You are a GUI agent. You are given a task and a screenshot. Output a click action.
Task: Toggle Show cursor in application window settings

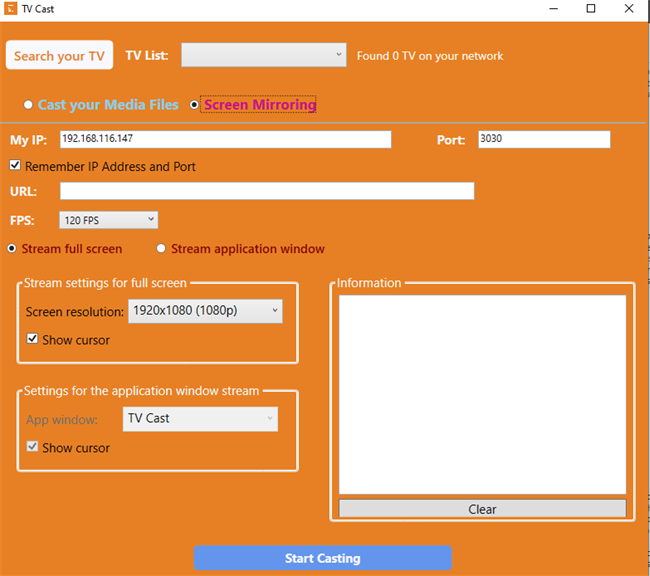point(32,447)
